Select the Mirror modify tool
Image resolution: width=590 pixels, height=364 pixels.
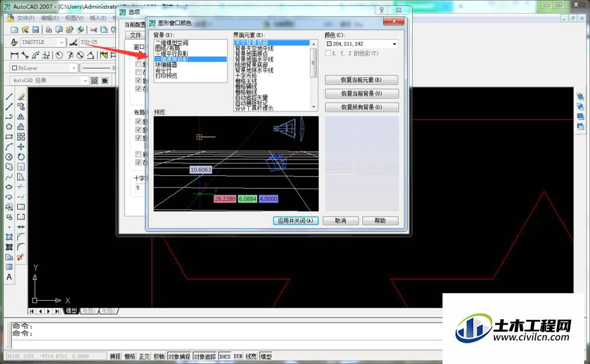point(21,117)
